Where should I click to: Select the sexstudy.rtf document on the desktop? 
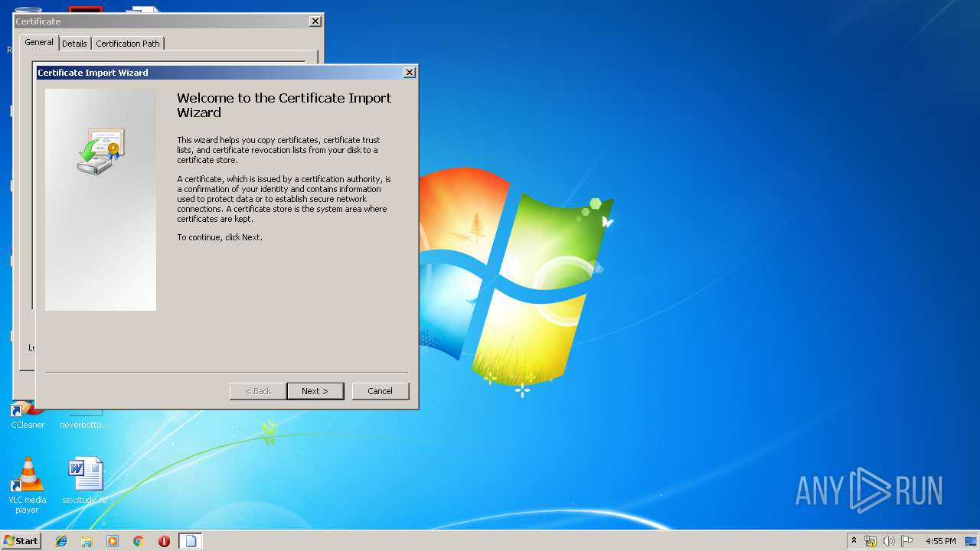coord(84,481)
